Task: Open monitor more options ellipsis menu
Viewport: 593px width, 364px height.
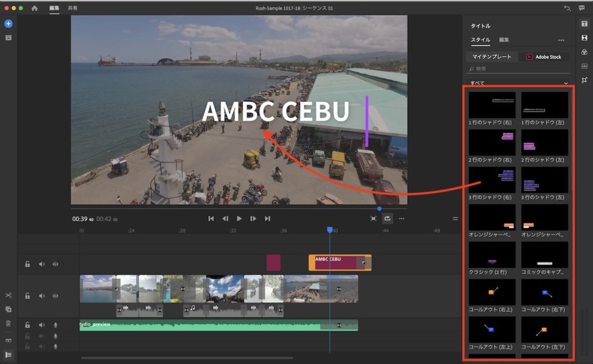Action: pos(401,219)
